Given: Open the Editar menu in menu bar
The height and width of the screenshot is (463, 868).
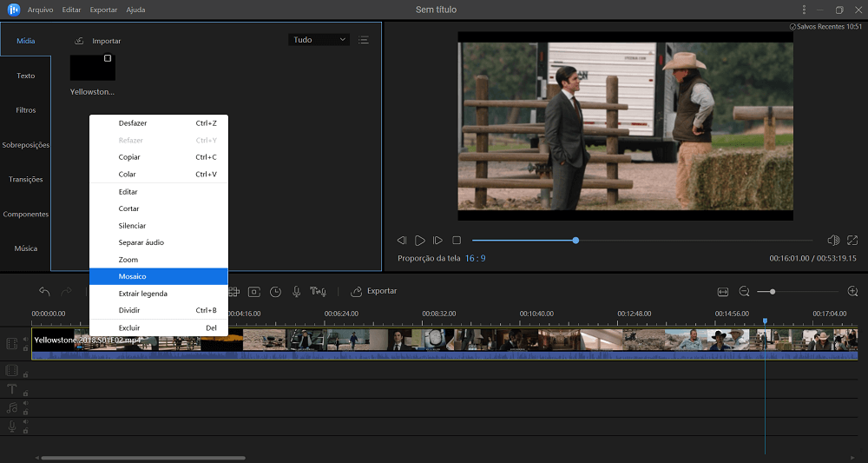Looking at the screenshot, I should click(71, 10).
